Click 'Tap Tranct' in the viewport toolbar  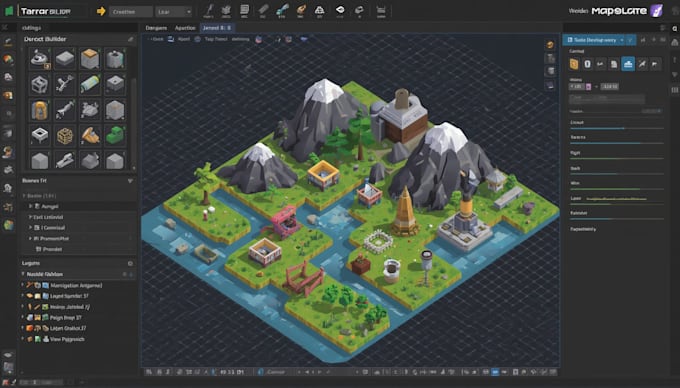click(x=216, y=39)
